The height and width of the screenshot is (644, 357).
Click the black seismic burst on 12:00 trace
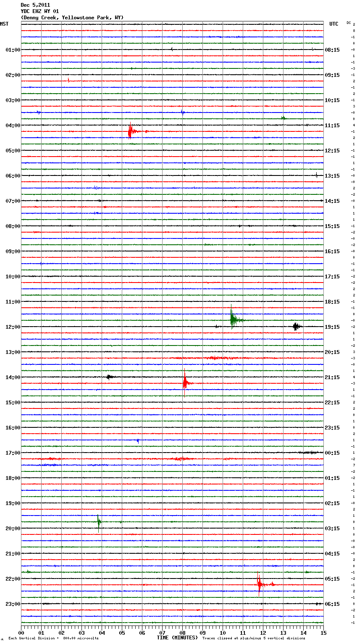tap(297, 327)
